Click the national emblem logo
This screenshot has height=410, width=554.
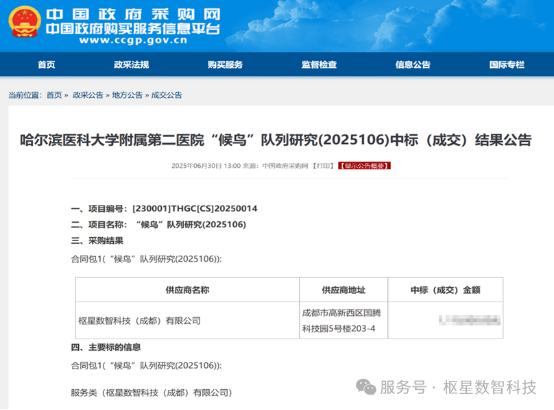coord(24,22)
